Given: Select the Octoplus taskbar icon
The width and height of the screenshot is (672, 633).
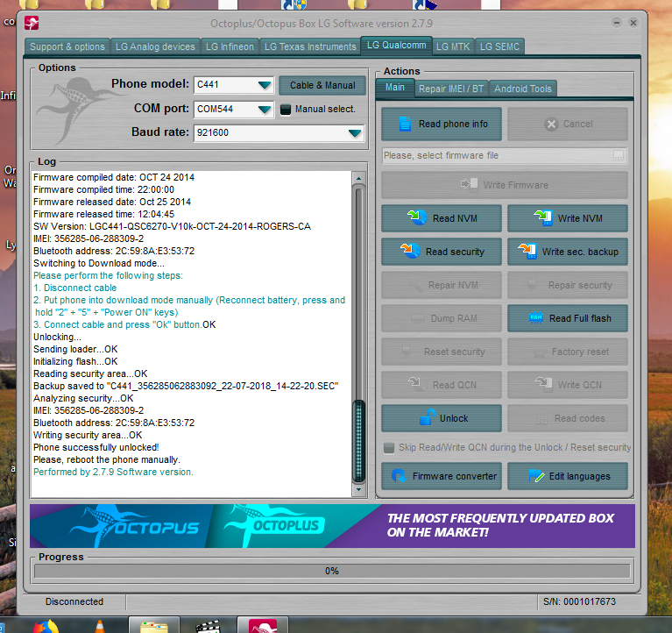Looking at the screenshot, I should click(263, 626).
